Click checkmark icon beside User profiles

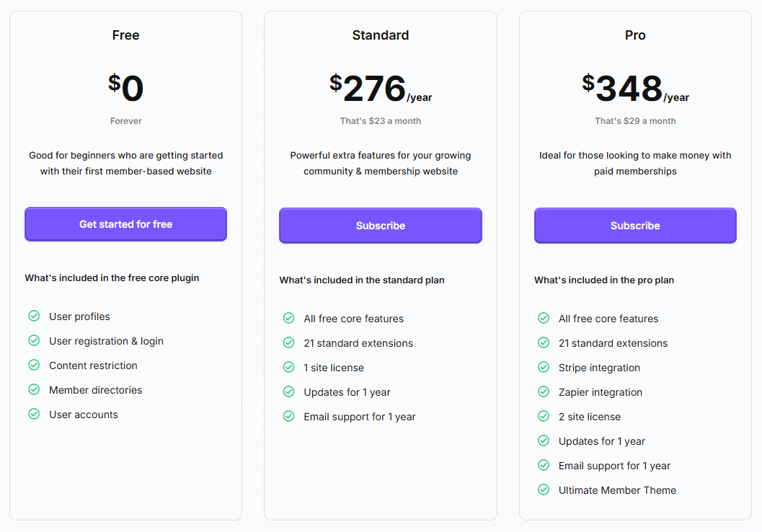34,316
